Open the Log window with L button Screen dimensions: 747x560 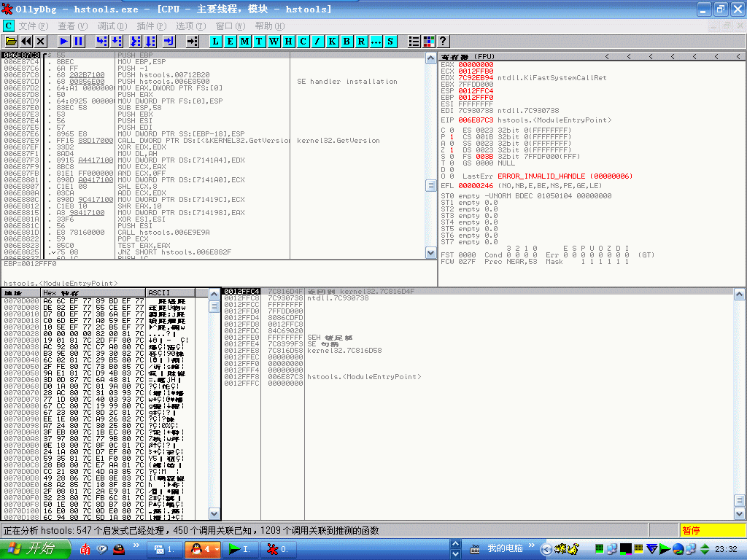pyautogui.click(x=216, y=42)
